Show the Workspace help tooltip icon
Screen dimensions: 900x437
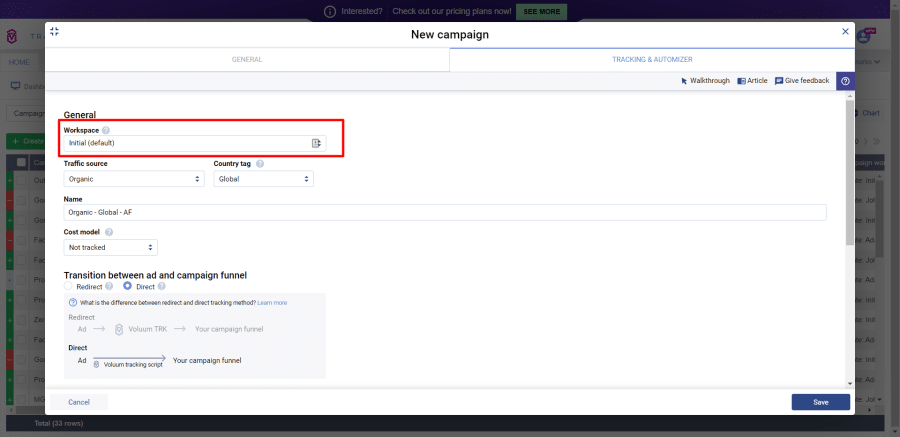(x=106, y=130)
